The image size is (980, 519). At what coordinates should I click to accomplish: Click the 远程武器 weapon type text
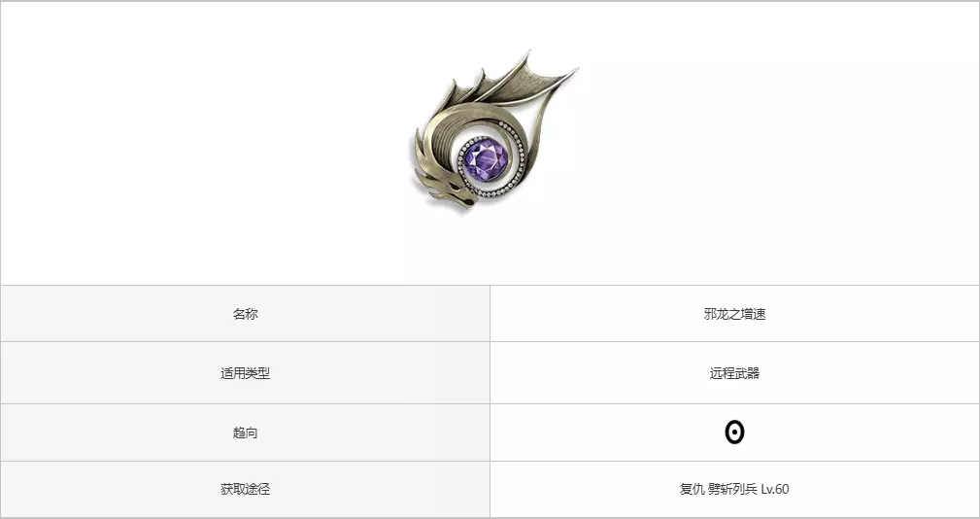[x=734, y=373]
